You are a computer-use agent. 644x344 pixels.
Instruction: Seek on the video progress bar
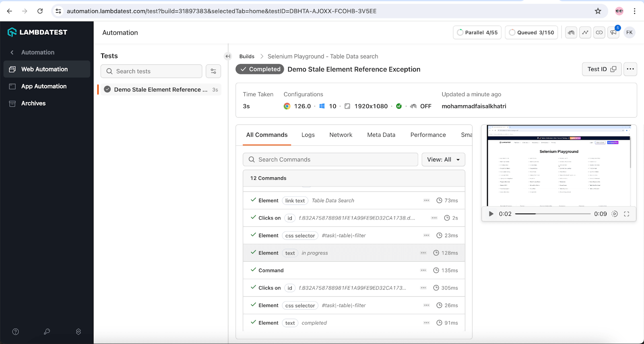pyautogui.click(x=553, y=214)
